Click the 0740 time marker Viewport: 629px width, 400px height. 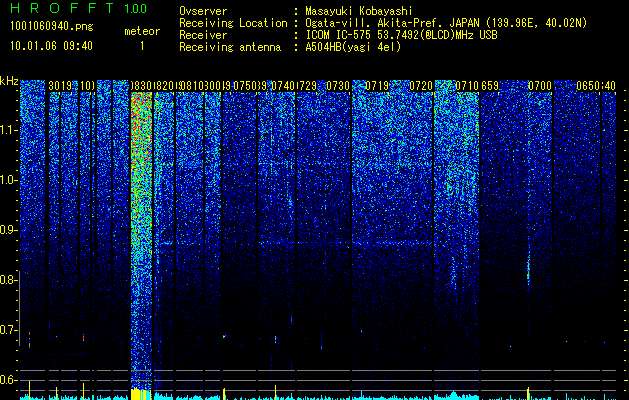point(283,86)
